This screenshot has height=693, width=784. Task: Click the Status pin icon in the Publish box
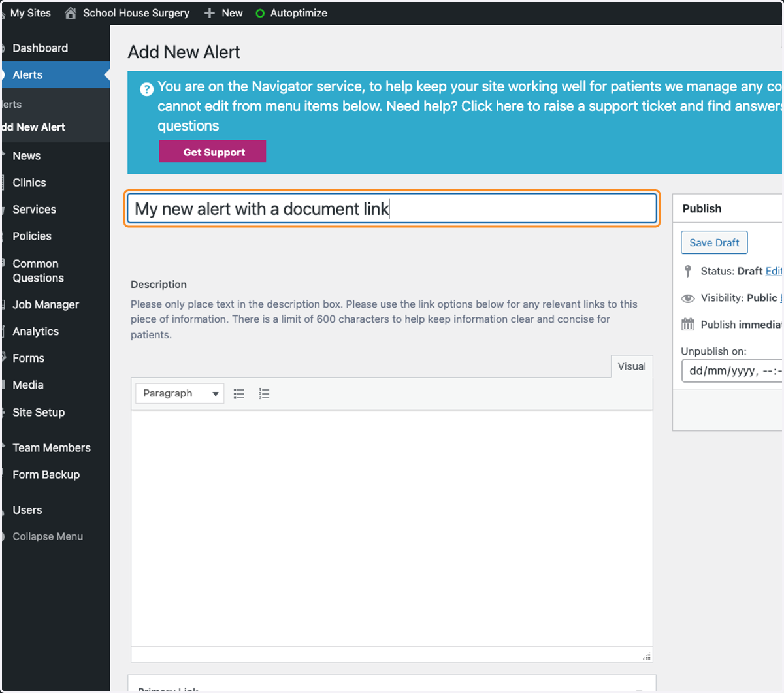[688, 271]
